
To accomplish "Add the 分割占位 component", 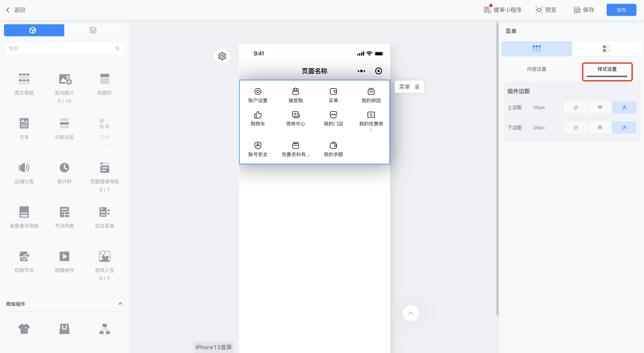I will 64,128.
